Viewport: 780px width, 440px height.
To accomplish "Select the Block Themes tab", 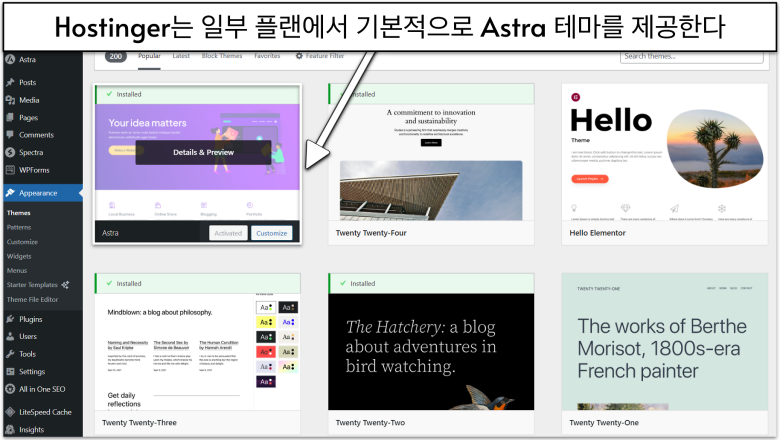I will [223, 57].
